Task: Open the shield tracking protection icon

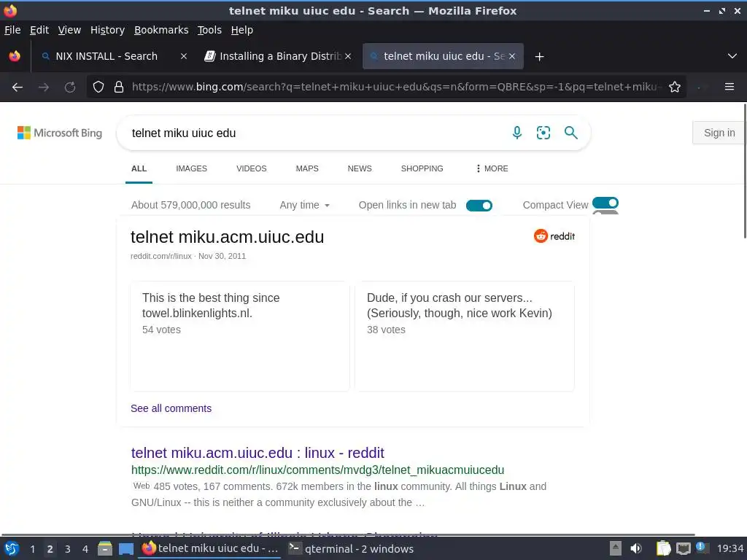Action: pyautogui.click(x=98, y=87)
